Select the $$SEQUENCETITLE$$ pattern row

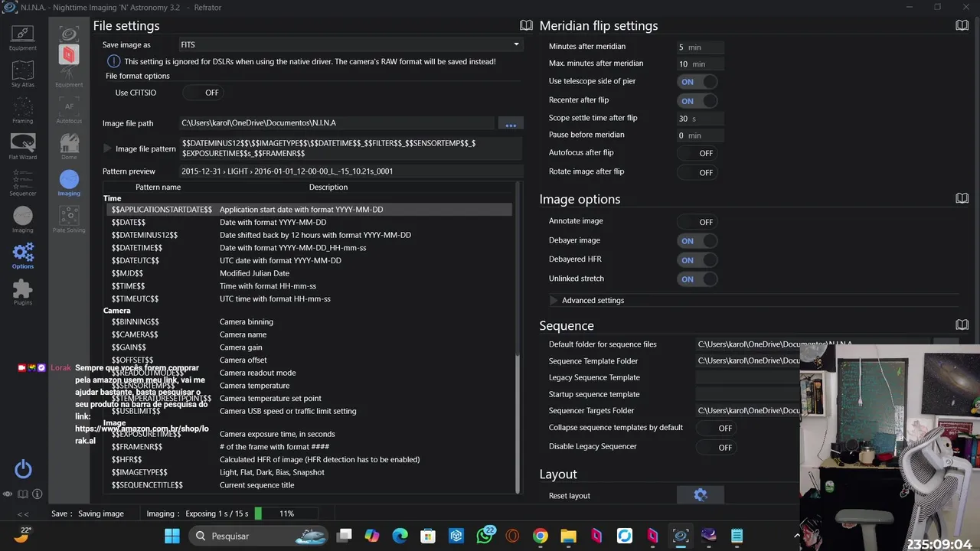tap(308, 485)
